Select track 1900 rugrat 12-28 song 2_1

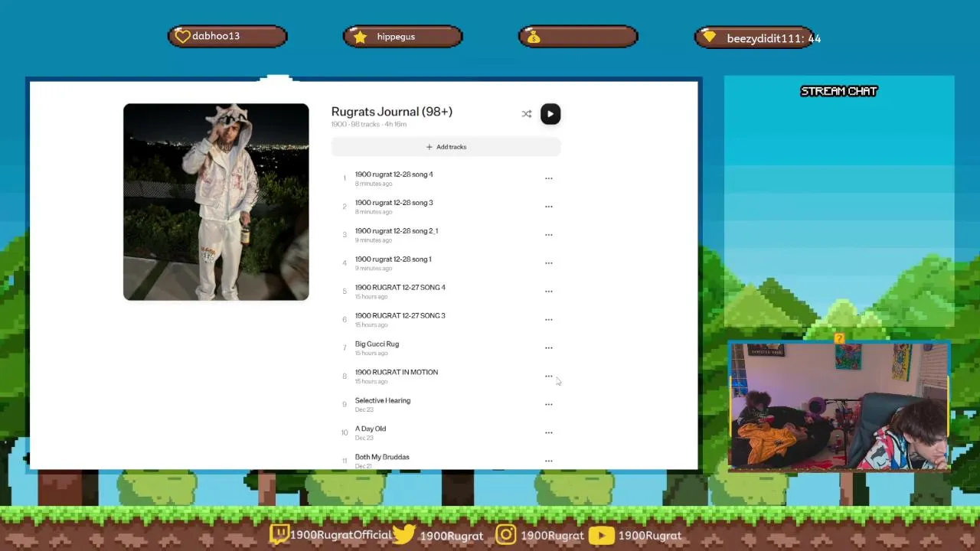(397, 231)
